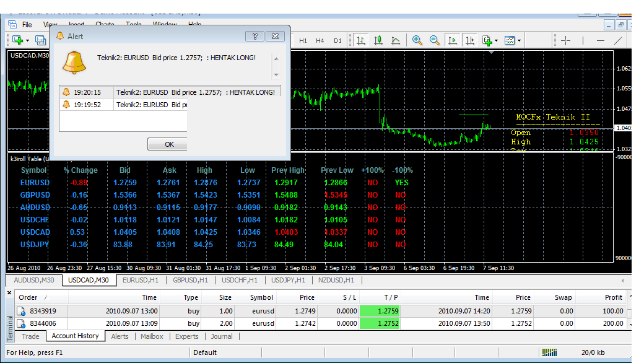Sort history by Type column header
This screenshot has height=363, width=644.
(181, 297)
